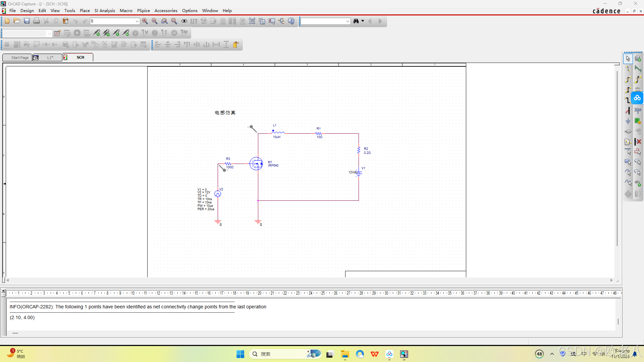Click the Zoom Out magnifier icon

pyautogui.click(x=155, y=21)
